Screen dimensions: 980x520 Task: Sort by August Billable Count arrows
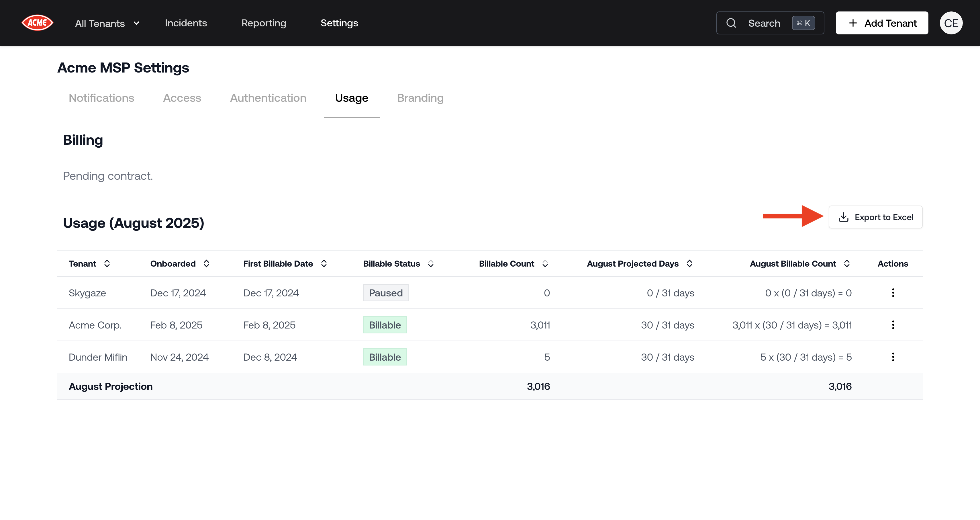(846, 263)
